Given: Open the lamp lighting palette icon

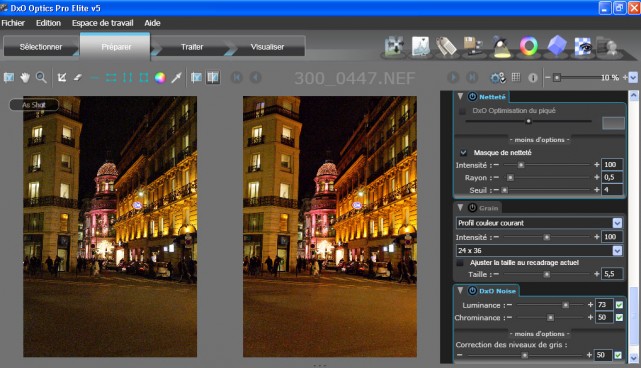Looking at the screenshot, I should coord(502,46).
